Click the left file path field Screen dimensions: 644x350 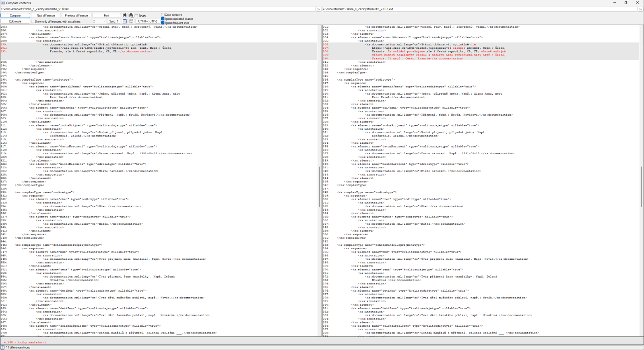[158, 9]
